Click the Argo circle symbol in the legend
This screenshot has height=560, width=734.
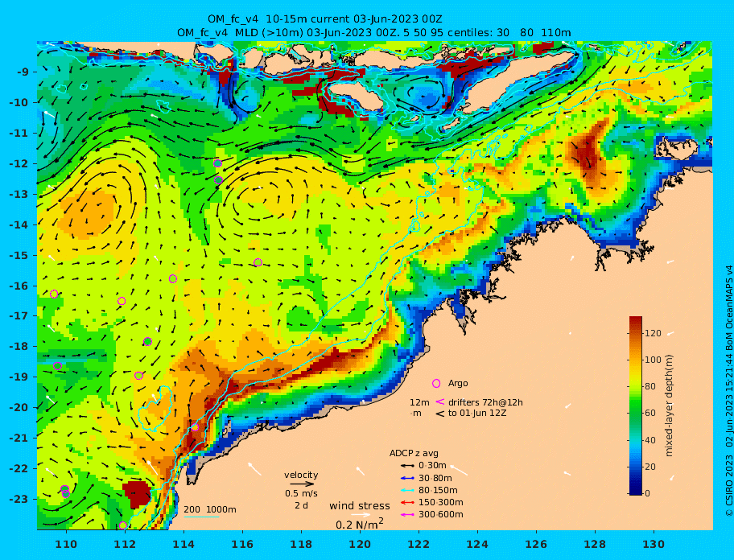(436, 383)
